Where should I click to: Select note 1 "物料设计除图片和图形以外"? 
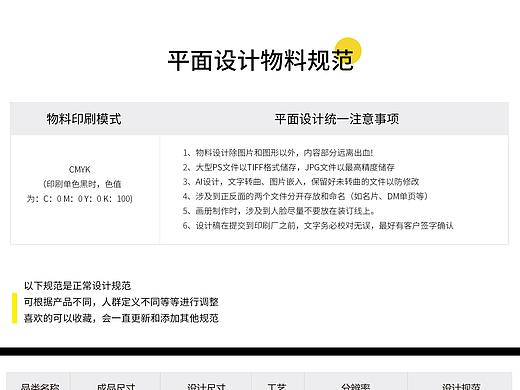278,153
